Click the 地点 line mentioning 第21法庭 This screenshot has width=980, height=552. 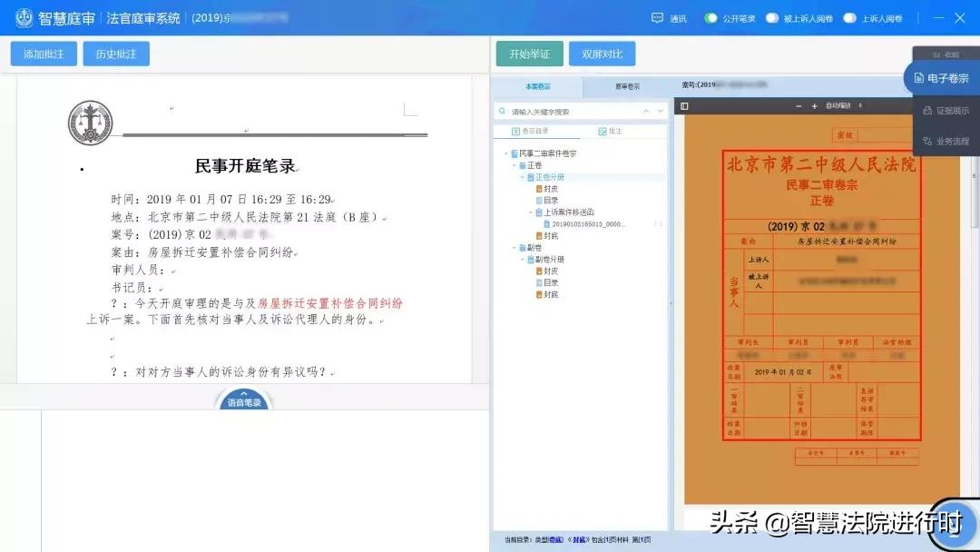click(248, 217)
